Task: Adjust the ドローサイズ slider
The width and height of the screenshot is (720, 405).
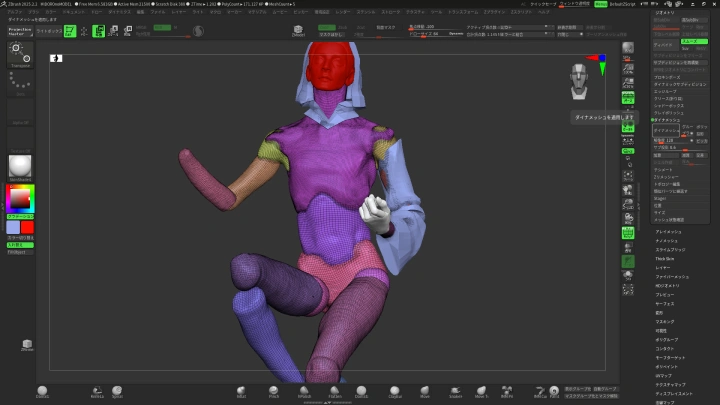Action: click(436, 34)
